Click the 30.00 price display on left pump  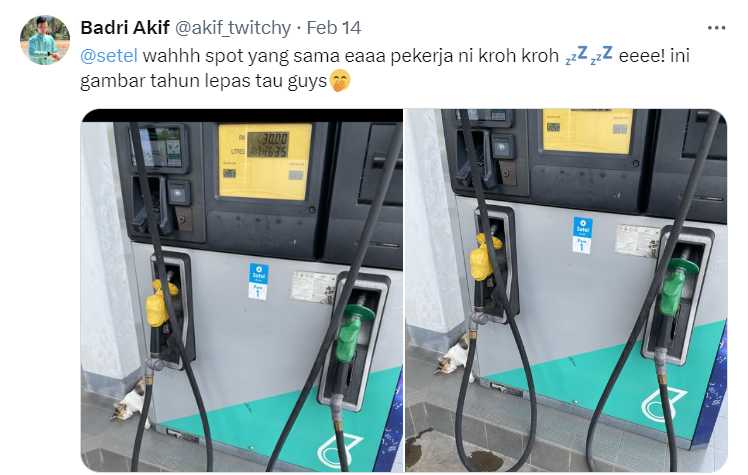(x=271, y=139)
